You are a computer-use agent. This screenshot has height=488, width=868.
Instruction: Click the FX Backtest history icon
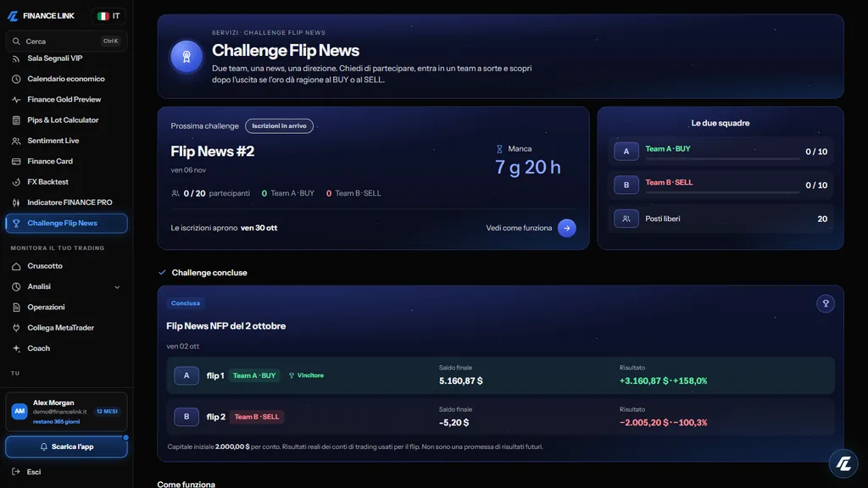[16, 182]
